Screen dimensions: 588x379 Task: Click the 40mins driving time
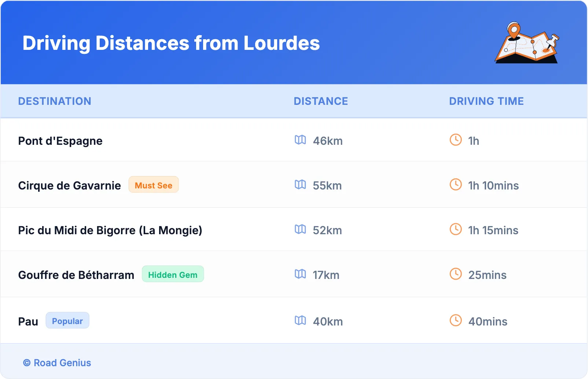click(488, 322)
